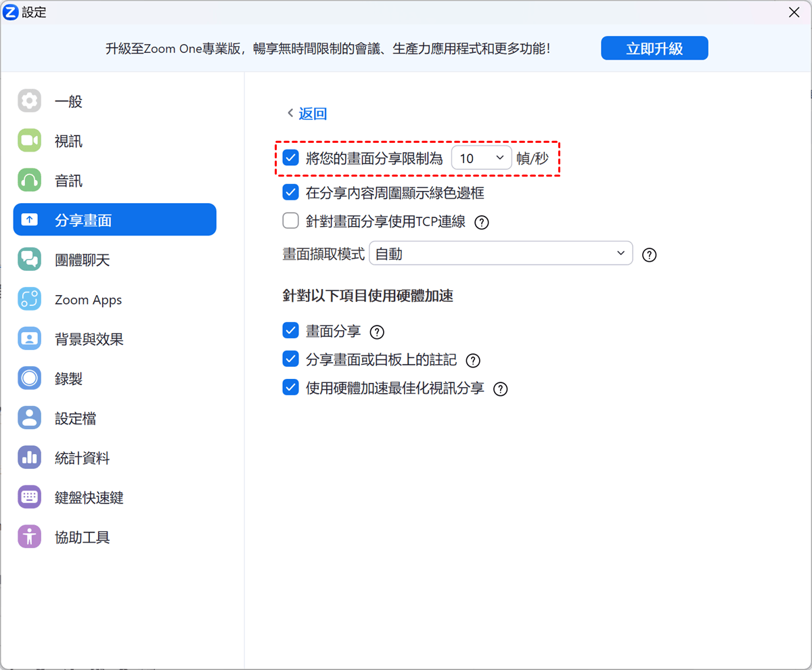Open the 團體聊天 settings section
The image size is (812, 670).
click(115, 260)
